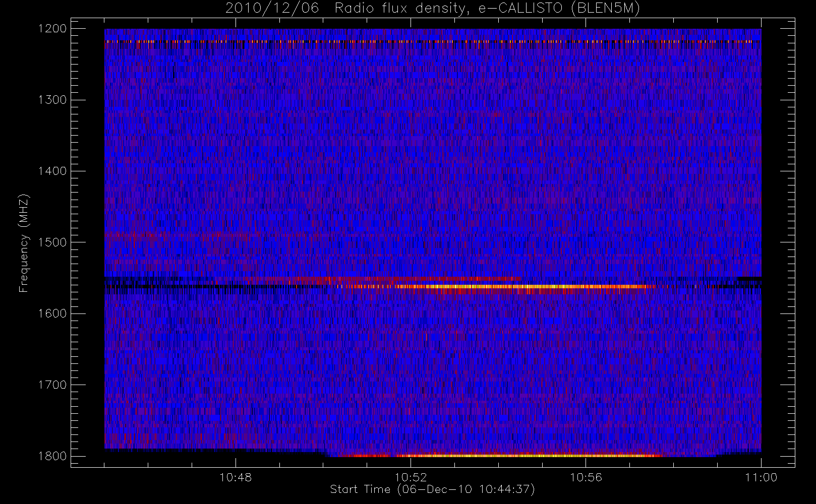
Task: Click the plot title mentioning e-CALLISTO (BLEN5M)
Action: (433, 8)
